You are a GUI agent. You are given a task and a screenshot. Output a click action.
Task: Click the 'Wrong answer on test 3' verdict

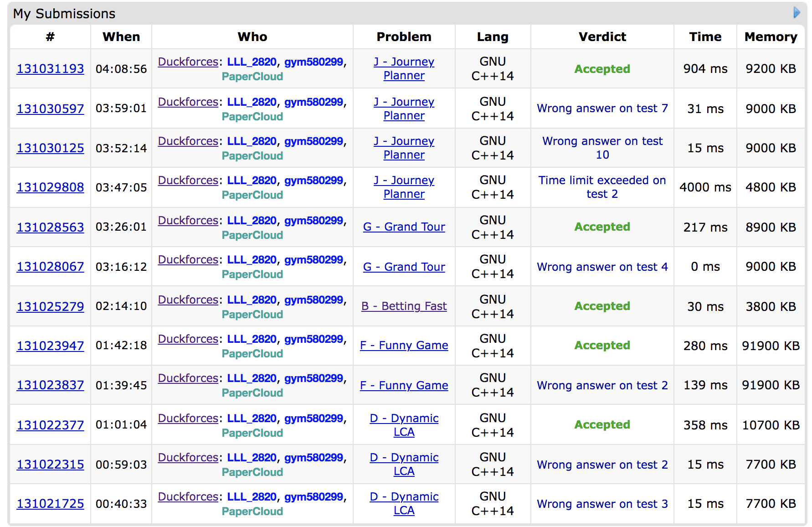point(602,504)
